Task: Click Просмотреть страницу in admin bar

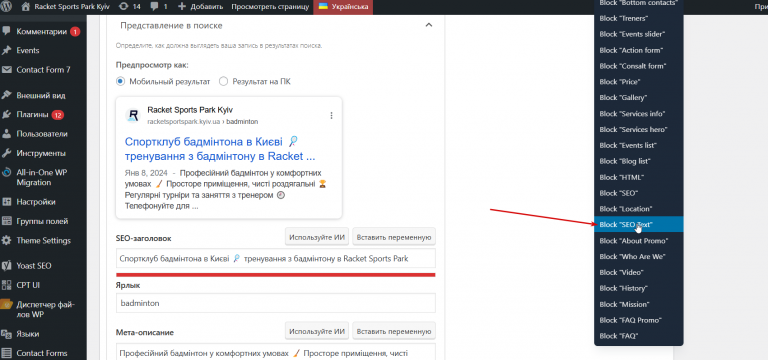Action: pos(270,7)
